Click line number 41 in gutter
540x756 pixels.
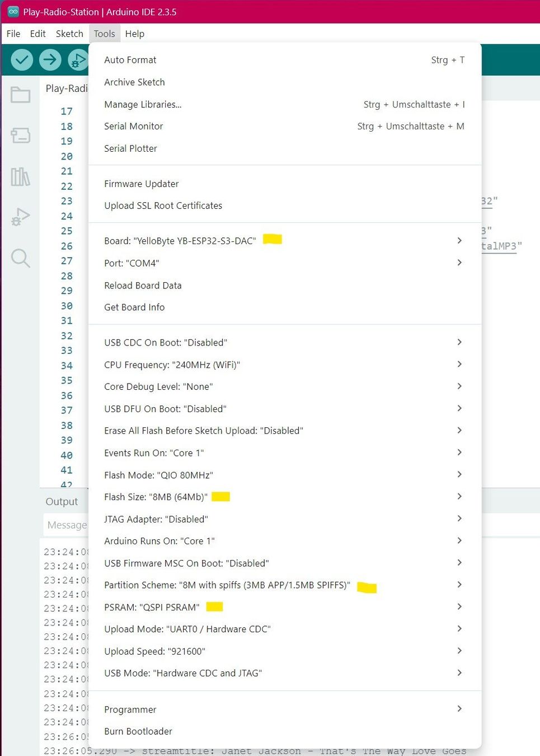(x=67, y=470)
